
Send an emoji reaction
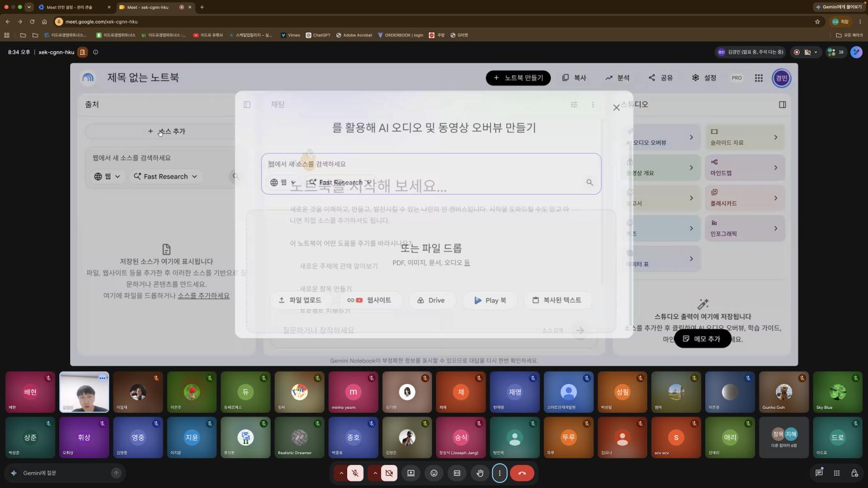tap(434, 473)
